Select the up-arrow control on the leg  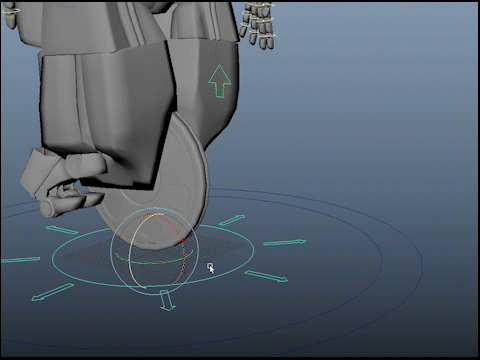pyautogui.click(x=219, y=81)
